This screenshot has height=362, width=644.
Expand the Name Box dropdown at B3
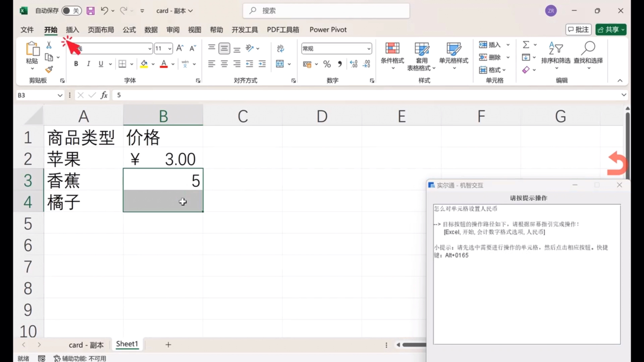pos(60,95)
